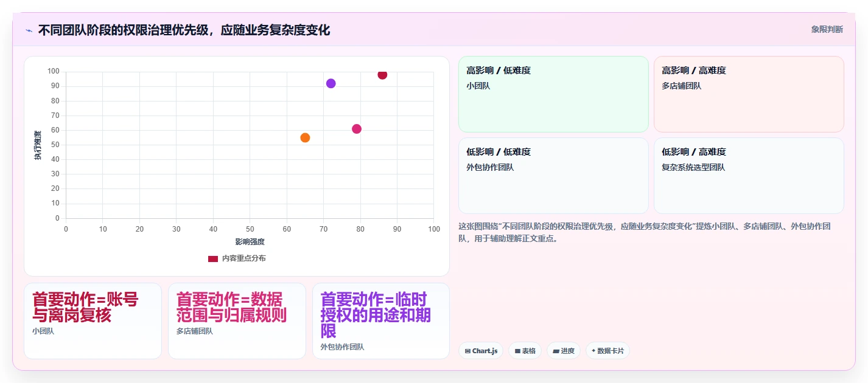The height and width of the screenshot is (383, 868).
Task: Click the icon in the Chart.js chip
Action: (x=467, y=351)
